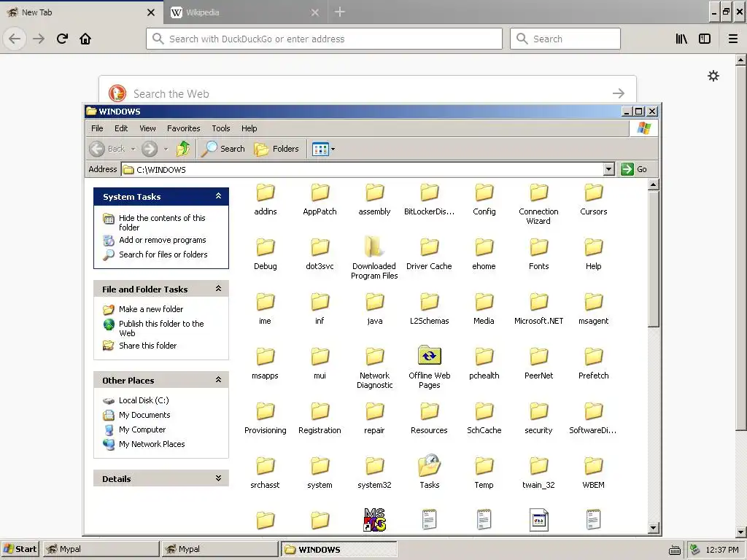Open a new browser tab with plus
The height and width of the screenshot is (560, 747).
coord(340,12)
